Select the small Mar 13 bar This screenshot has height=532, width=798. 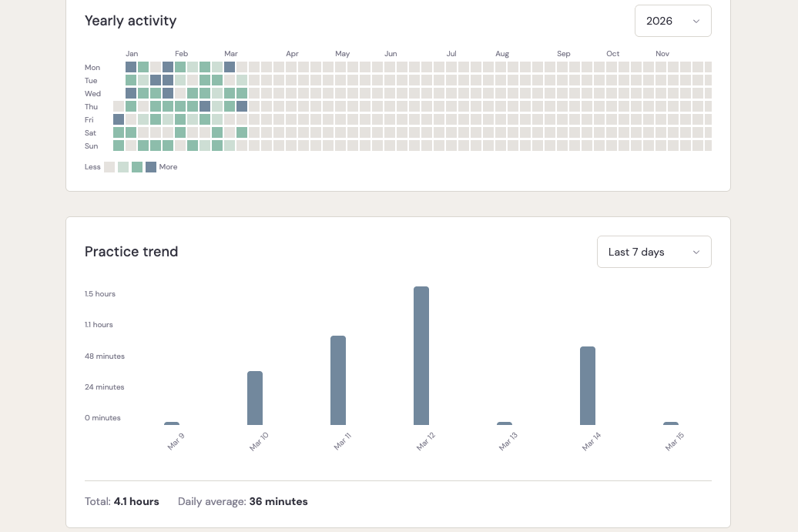point(505,423)
